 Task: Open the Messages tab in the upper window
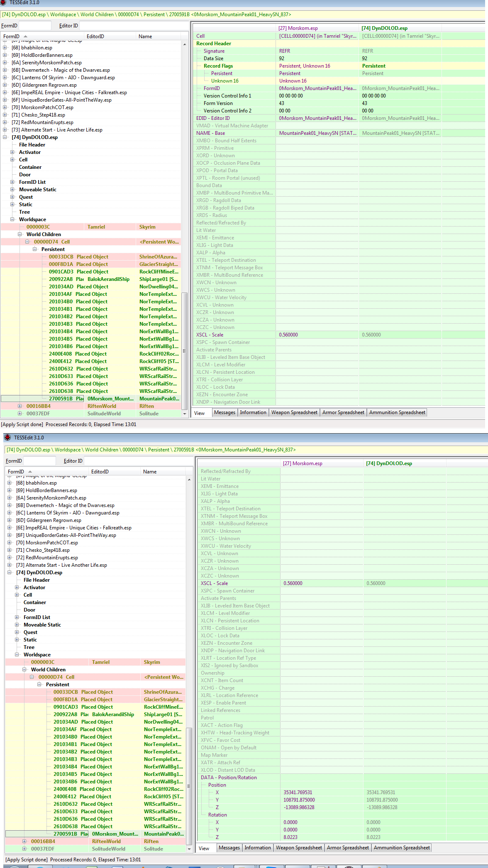pyautogui.click(x=224, y=412)
